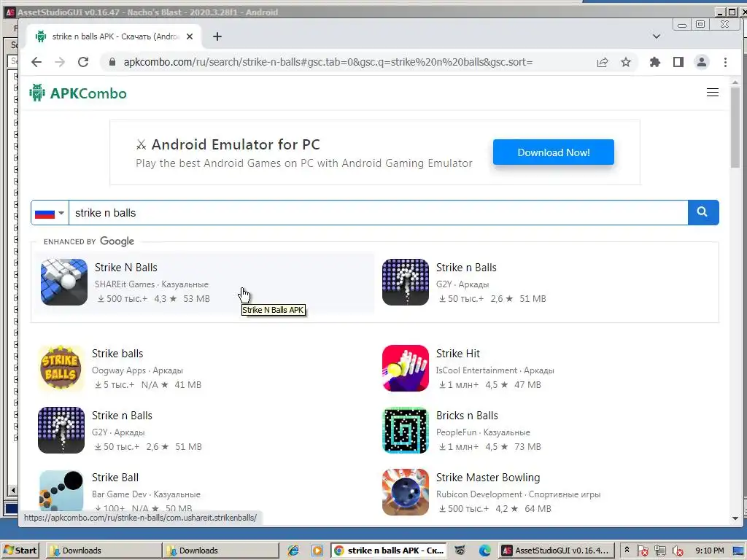Open the Strike balls app by Oogway Apps

(117, 354)
